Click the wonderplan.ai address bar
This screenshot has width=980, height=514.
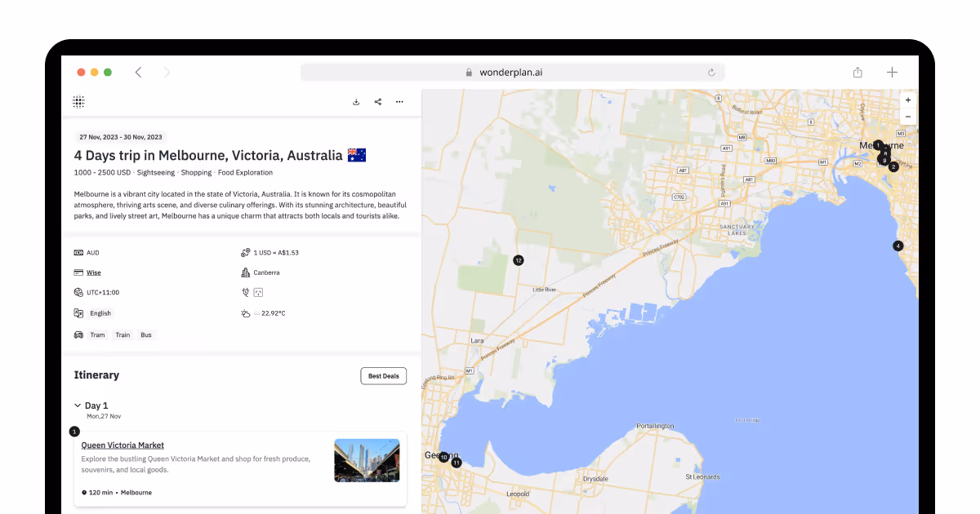pyautogui.click(x=512, y=73)
